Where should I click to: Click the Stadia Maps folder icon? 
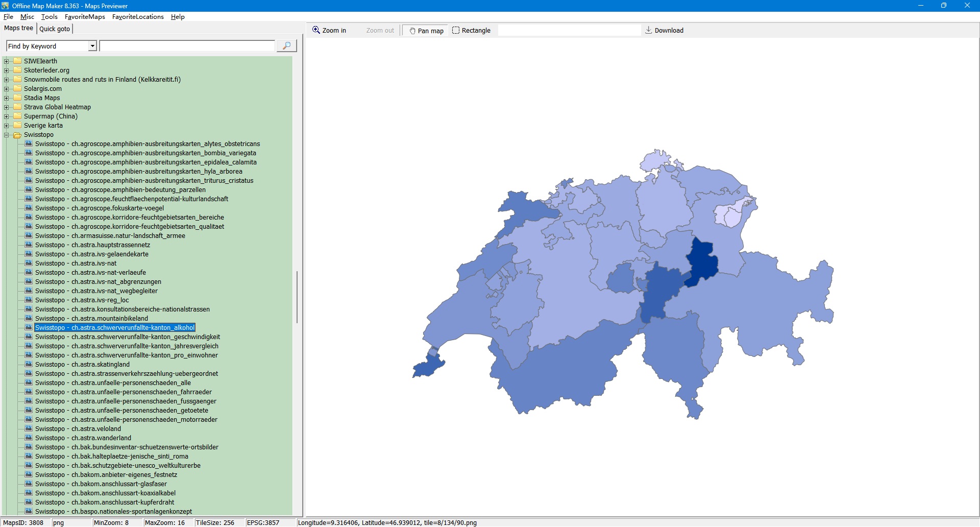pyautogui.click(x=17, y=98)
